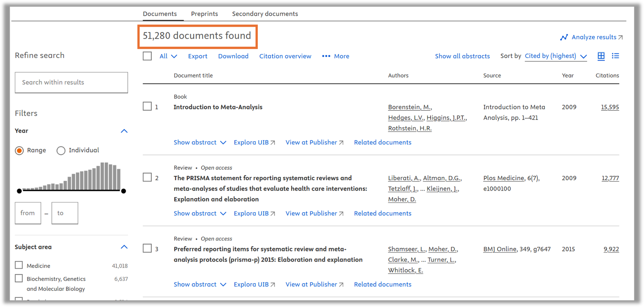This screenshot has height=307, width=644.
Task: Check the box for result 1
Action: pos(147,106)
